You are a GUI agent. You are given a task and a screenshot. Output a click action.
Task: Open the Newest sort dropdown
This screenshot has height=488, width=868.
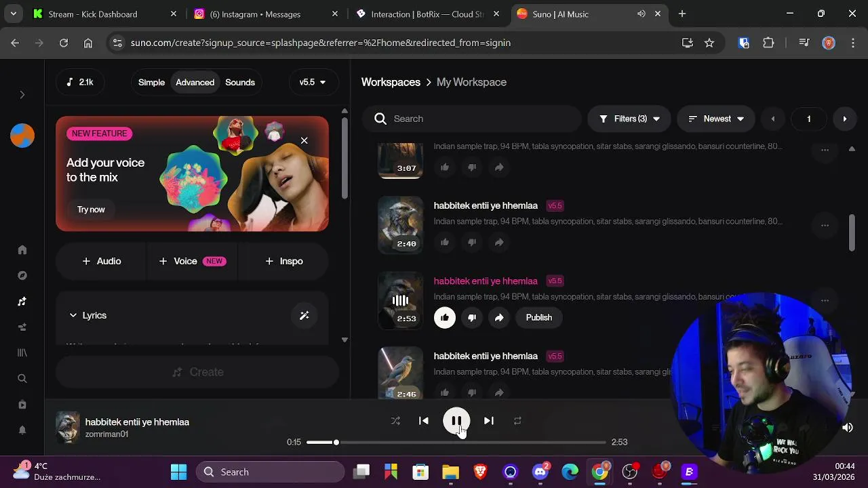point(716,119)
